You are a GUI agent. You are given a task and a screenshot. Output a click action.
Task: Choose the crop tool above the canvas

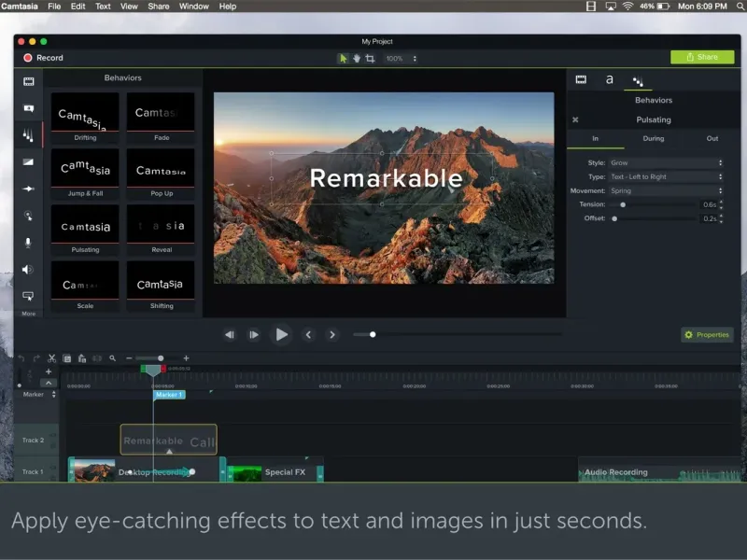[370, 58]
